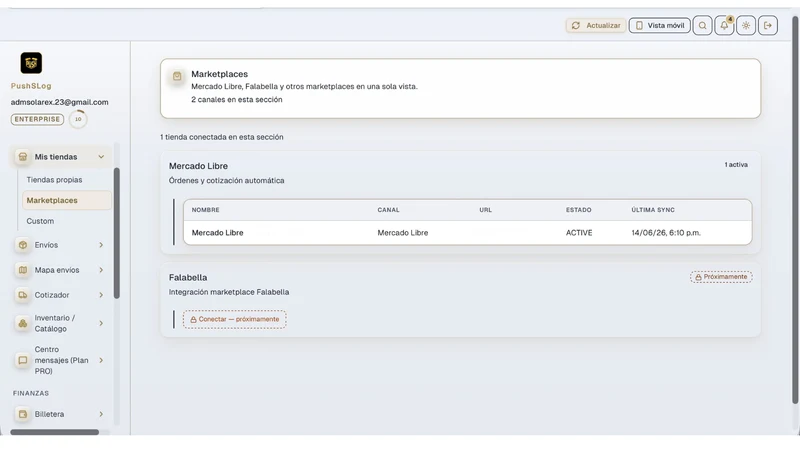Open the Cotizador menu label
Image resolution: width=800 pixels, height=450 pixels.
pos(52,295)
